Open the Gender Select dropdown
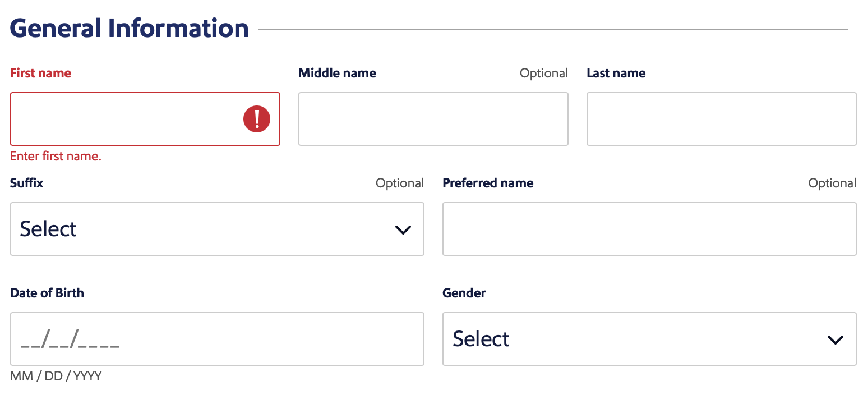Screen dimensions: 868x395 (x=649, y=339)
